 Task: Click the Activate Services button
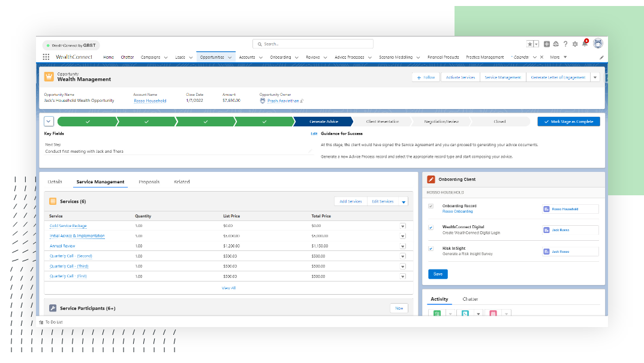pyautogui.click(x=461, y=77)
